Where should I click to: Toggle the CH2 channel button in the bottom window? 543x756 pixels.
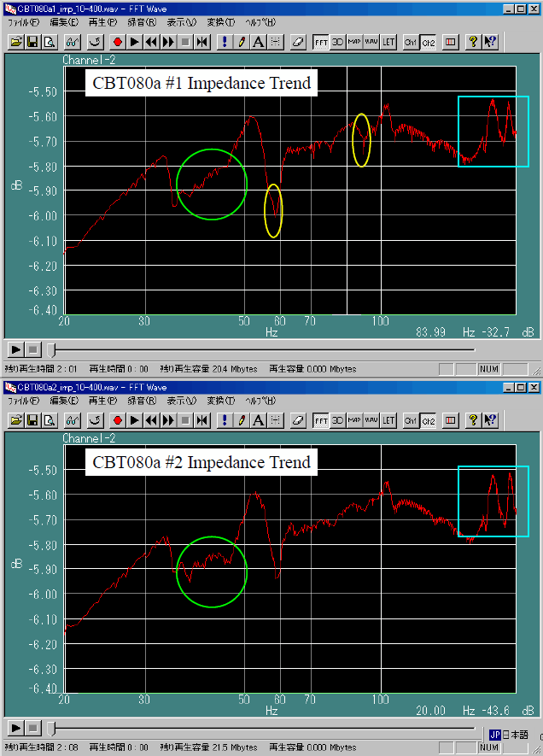point(428,420)
